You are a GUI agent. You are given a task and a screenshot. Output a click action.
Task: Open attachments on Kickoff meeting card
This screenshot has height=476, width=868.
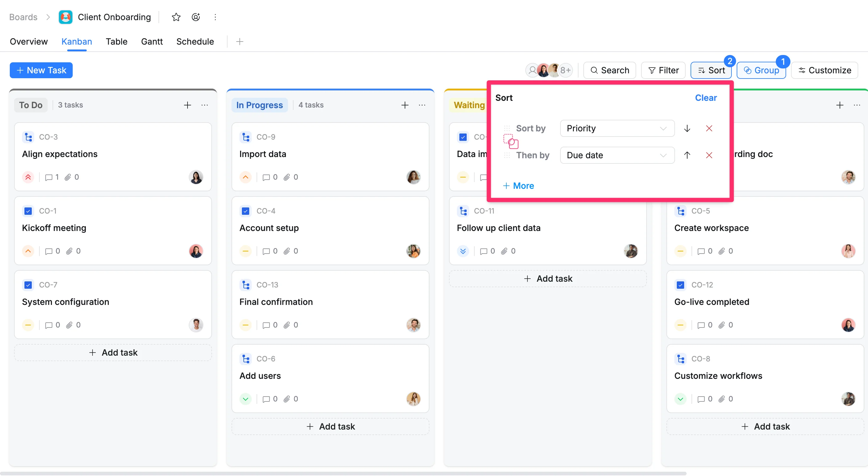coord(73,251)
